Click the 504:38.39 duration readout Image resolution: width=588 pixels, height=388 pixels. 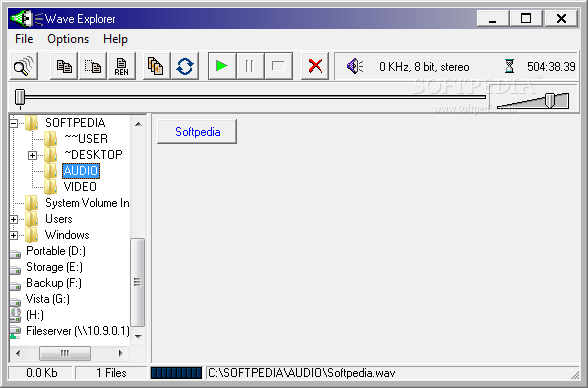pos(551,67)
